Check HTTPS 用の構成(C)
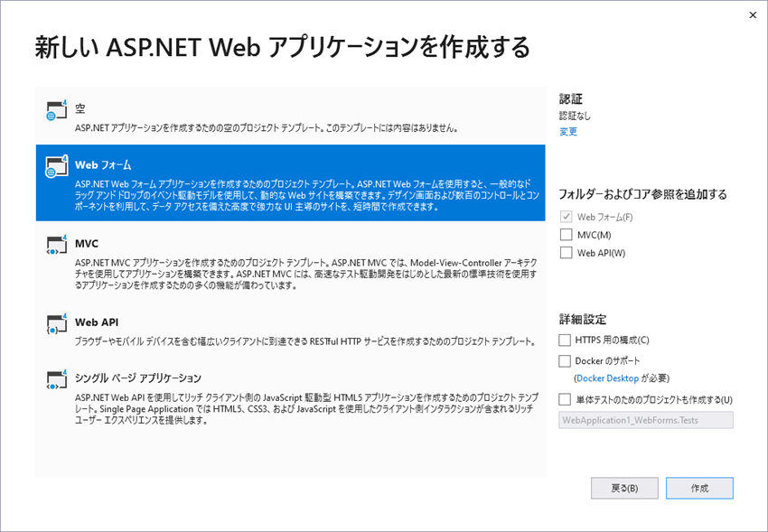 [565, 340]
